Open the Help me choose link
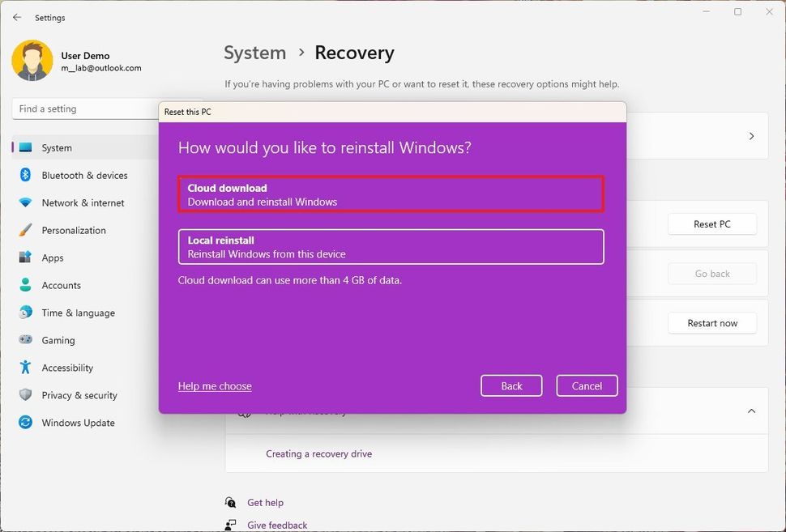 (215, 386)
